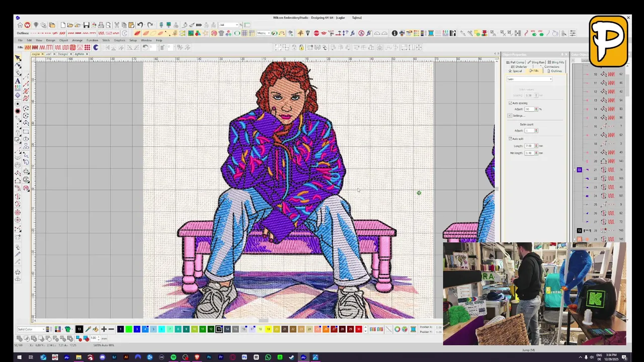Click the satin fill zigzag icon

27,47
